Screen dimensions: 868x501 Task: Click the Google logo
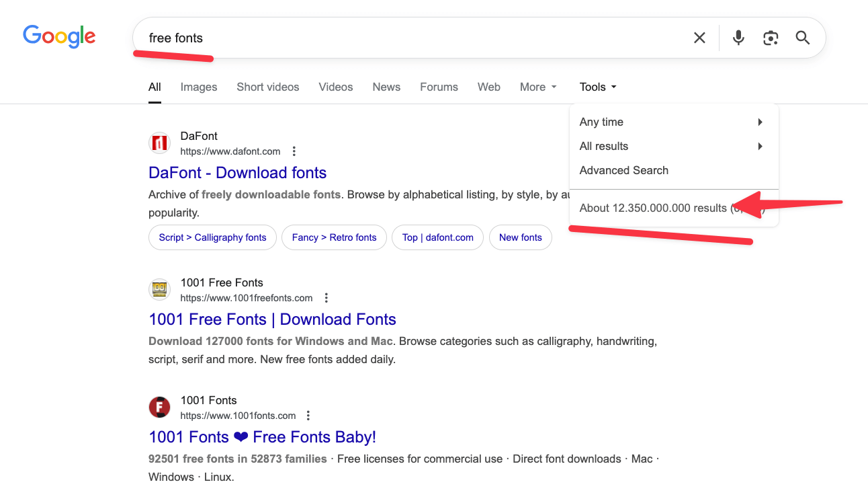click(59, 36)
